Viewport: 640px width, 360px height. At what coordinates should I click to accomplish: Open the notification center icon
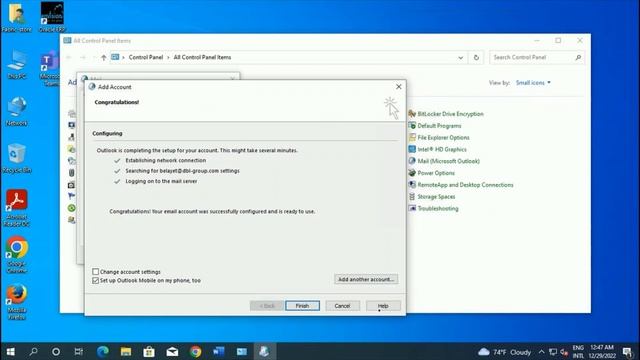coord(627,352)
